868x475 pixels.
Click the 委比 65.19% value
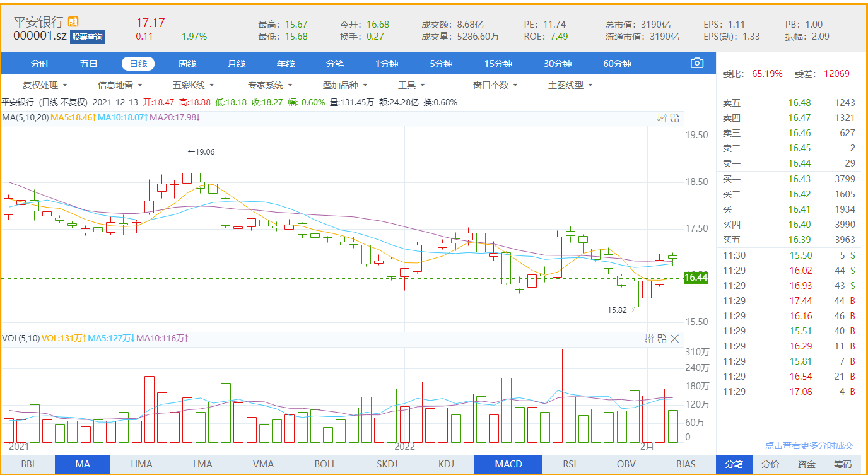[767, 74]
